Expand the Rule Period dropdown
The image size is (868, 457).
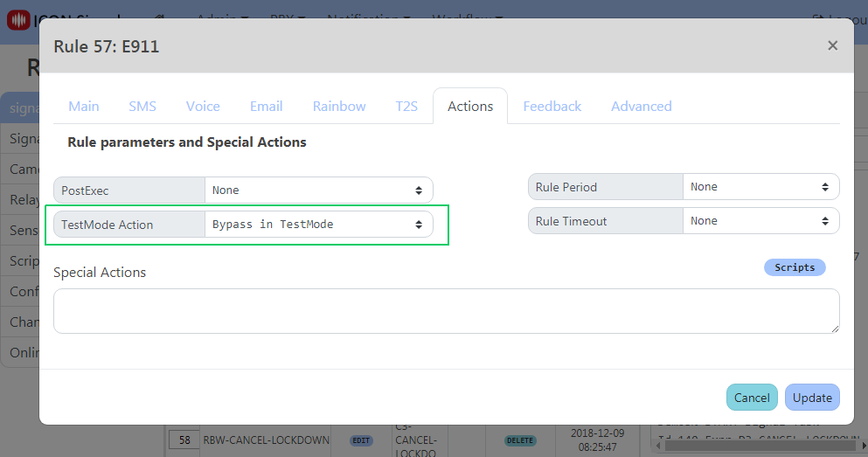(760, 186)
